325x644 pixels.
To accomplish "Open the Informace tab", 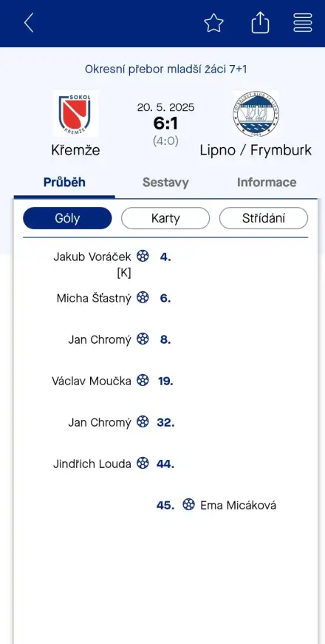I will click(267, 183).
